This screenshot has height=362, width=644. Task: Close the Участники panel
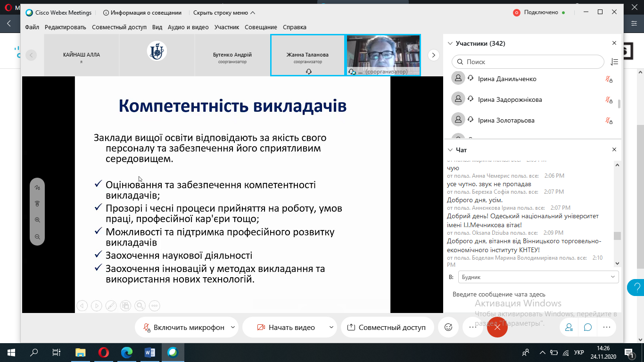click(614, 43)
